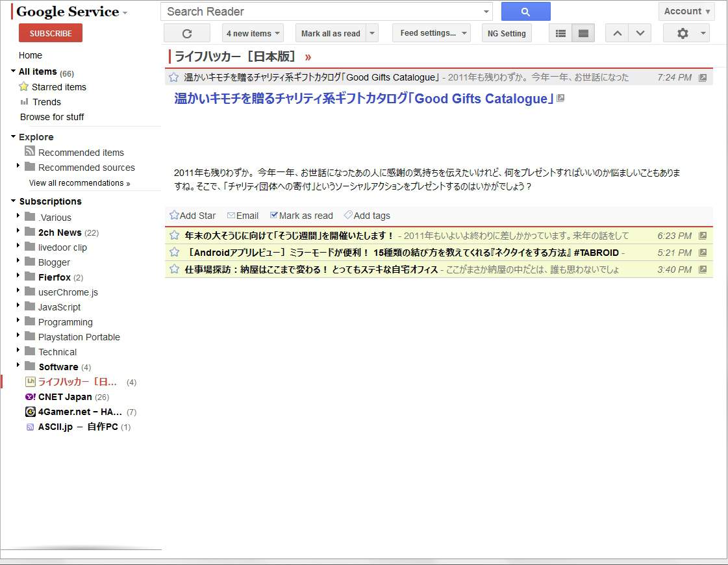The image size is (728, 565).
Task: Open the gear settings menu
Action: point(683,33)
